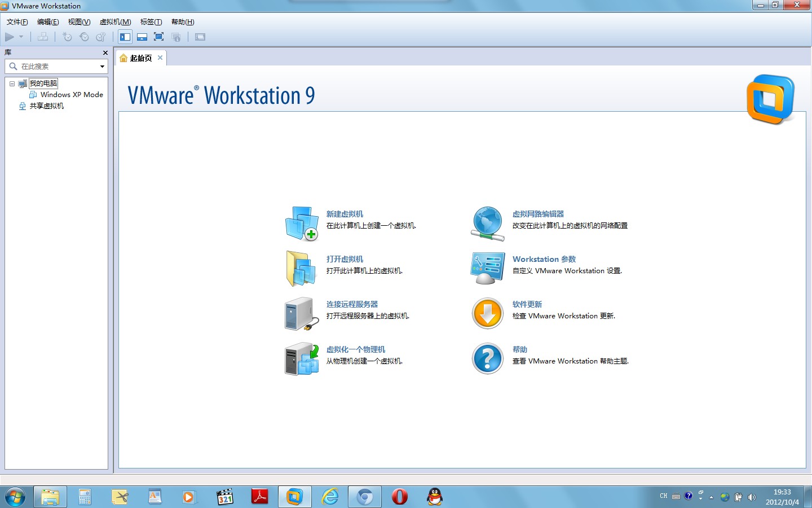The image size is (812, 508).
Task: Open Adobe Reader from the taskbar
Action: (x=259, y=497)
